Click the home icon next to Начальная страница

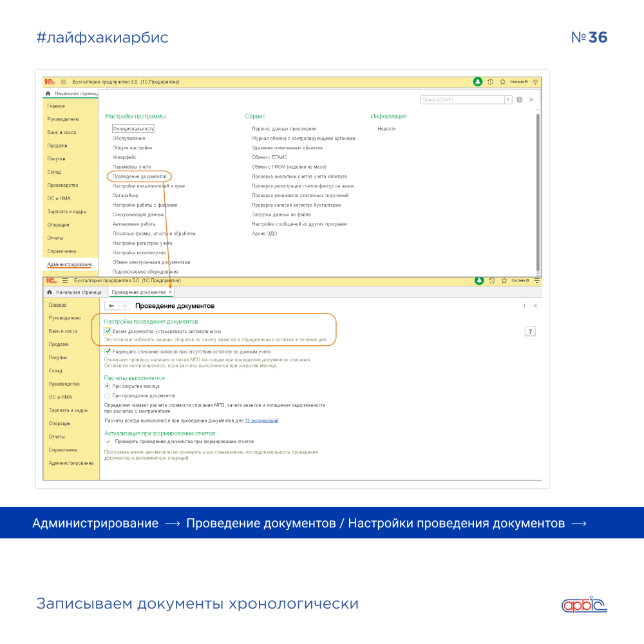[x=47, y=93]
